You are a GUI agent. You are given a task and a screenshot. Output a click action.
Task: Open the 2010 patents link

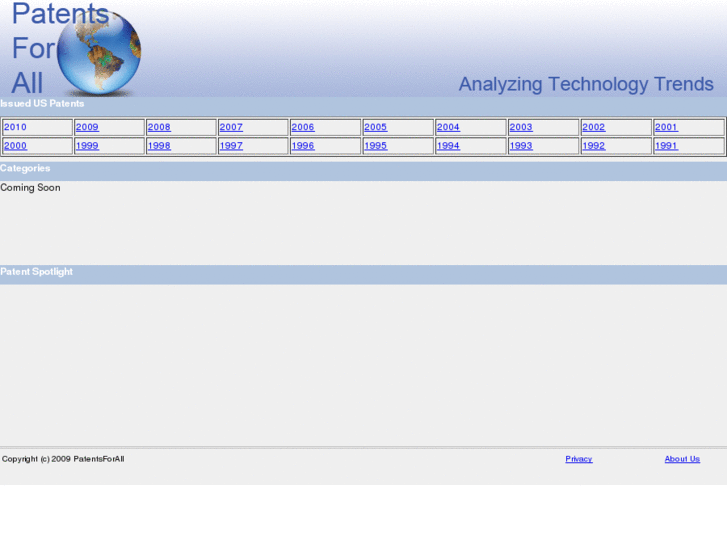tap(15, 127)
